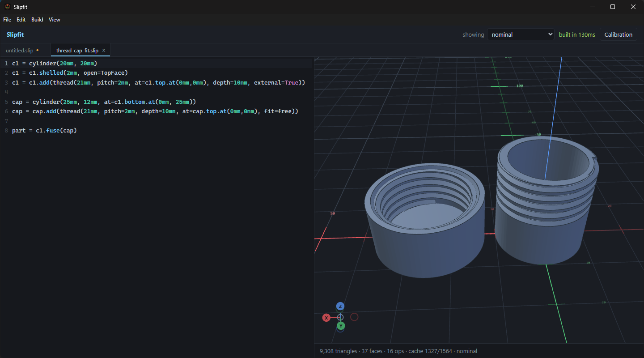The image size is (644, 358).
Task: Minimize the Slipfit window
Action: coord(592,7)
